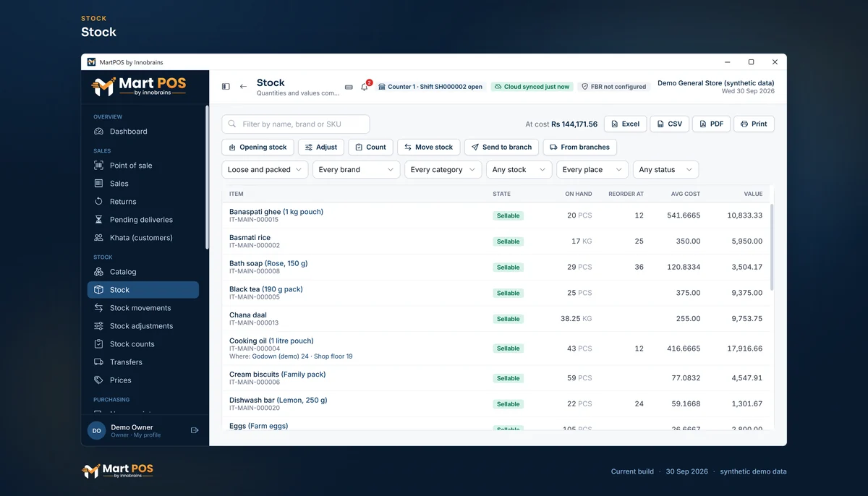
Task: Click the sign-out icon beside Demo Owner
Action: (x=195, y=430)
